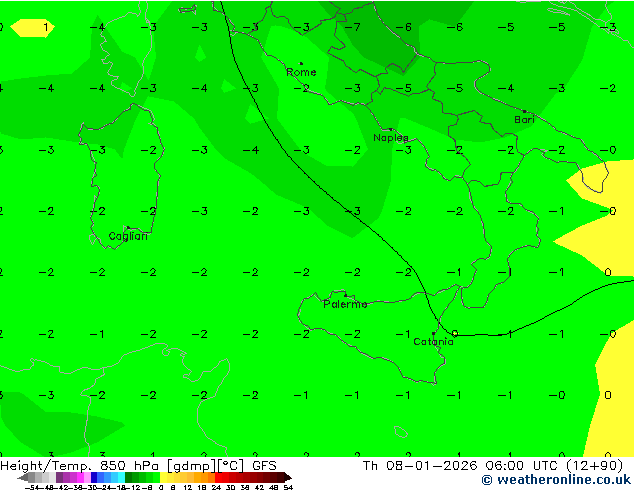Click the black dot marker for Cagliari

pos(128,228)
